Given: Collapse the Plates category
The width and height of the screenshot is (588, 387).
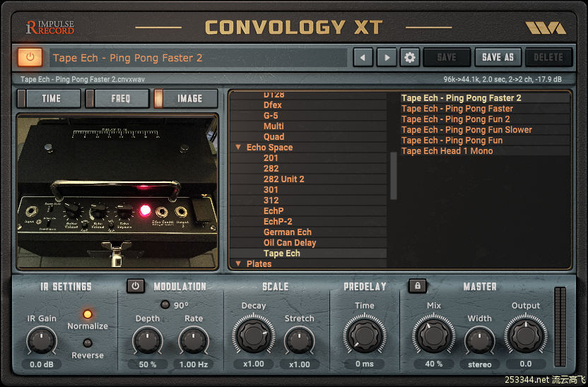Looking at the screenshot, I should coord(238,263).
